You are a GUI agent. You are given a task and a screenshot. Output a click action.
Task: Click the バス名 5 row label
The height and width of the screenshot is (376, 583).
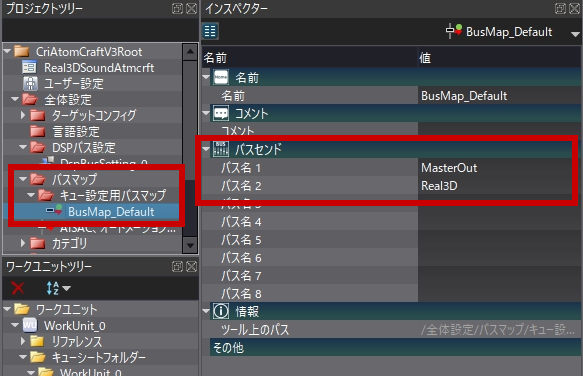(x=241, y=240)
